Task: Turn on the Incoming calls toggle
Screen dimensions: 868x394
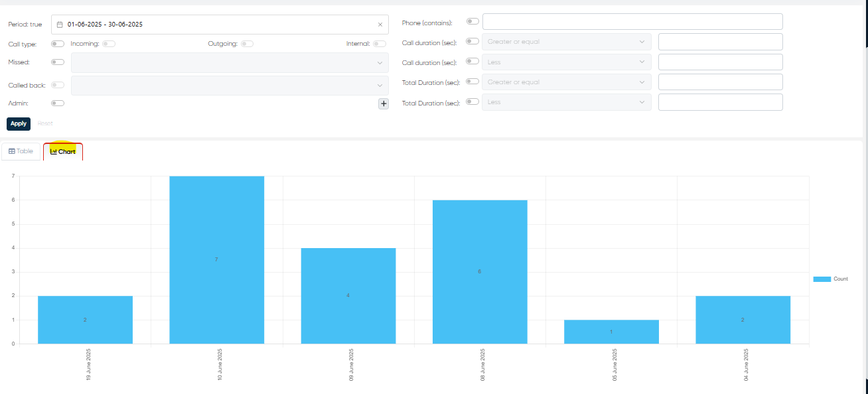Action: [x=108, y=44]
